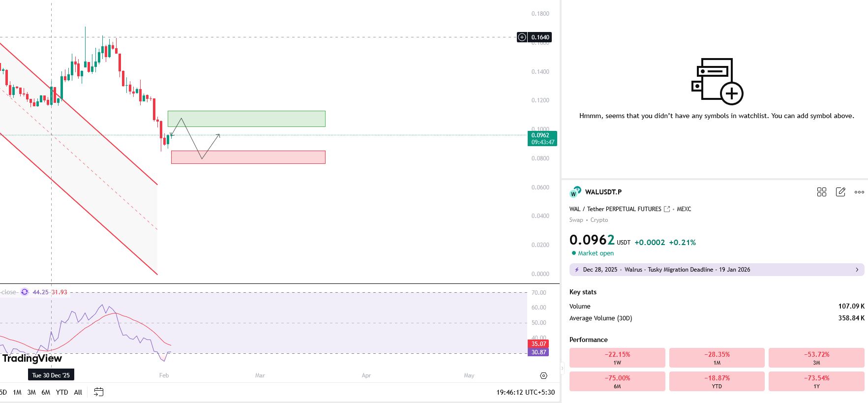The width and height of the screenshot is (868, 403).
Task: Open chart settings gear on time axis
Action: [x=543, y=375]
